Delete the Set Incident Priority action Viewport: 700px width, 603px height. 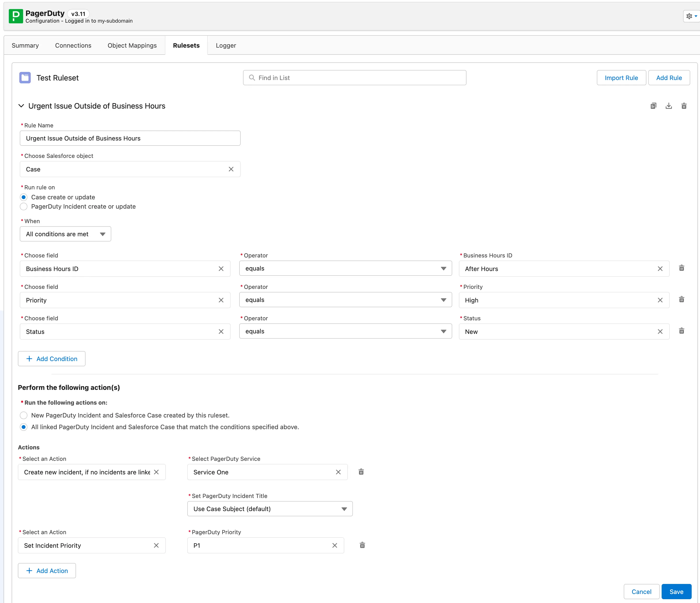coord(362,545)
